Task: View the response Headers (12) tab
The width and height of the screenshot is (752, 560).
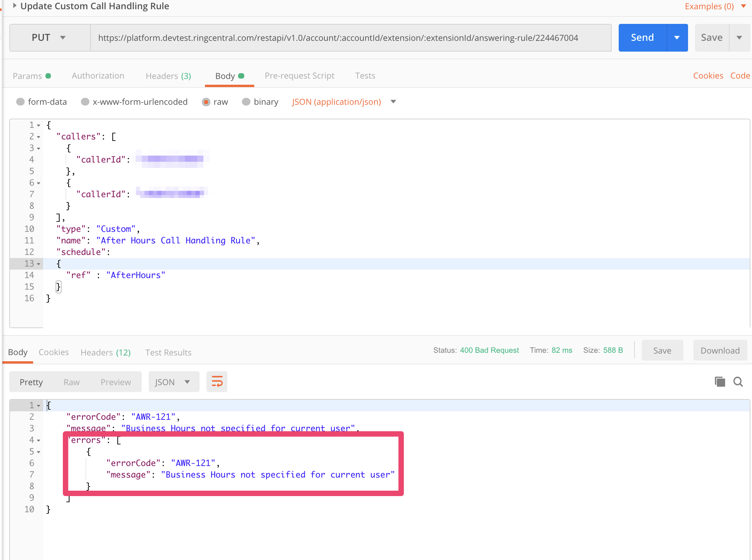Action: (x=105, y=352)
